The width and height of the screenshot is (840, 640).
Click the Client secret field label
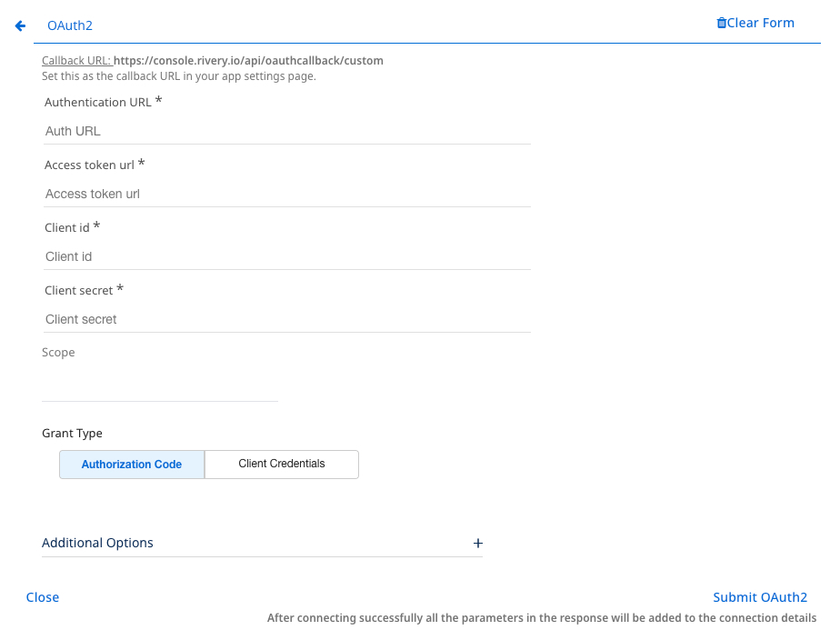(x=79, y=291)
